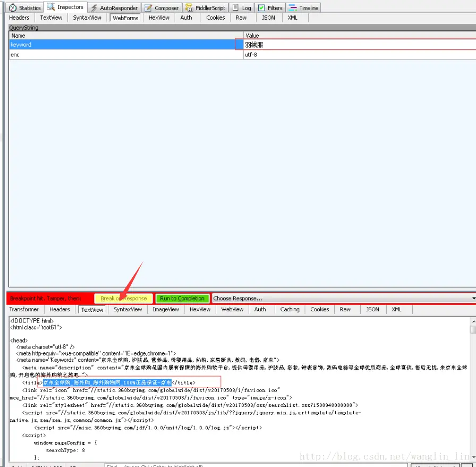
Task: Switch to the AutoResponder tab
Action: click(114, 8)
